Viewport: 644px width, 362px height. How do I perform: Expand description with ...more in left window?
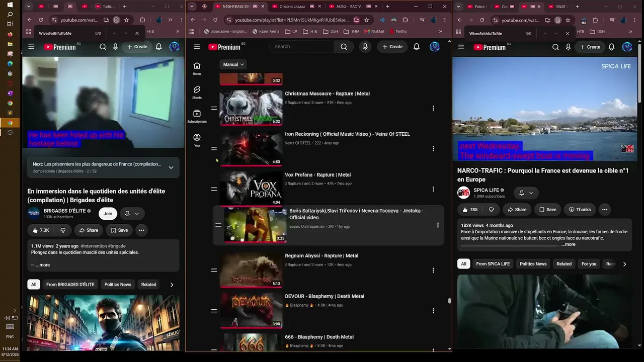point(43,265)
